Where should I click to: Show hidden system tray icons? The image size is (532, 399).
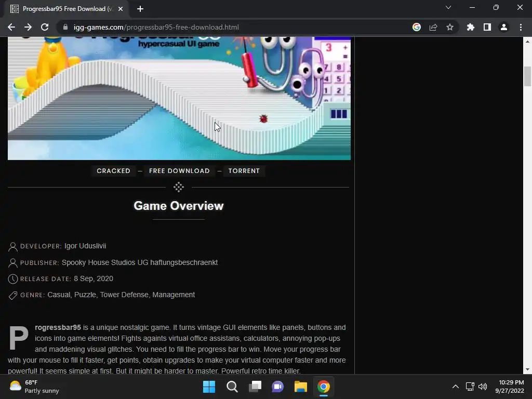pos(455,387)
